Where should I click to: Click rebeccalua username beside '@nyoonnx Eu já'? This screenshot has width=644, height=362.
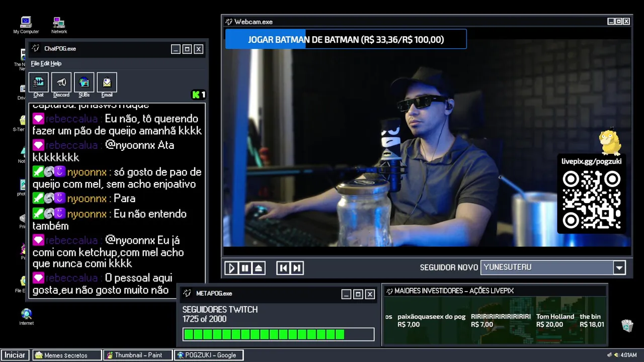(71, 240)
